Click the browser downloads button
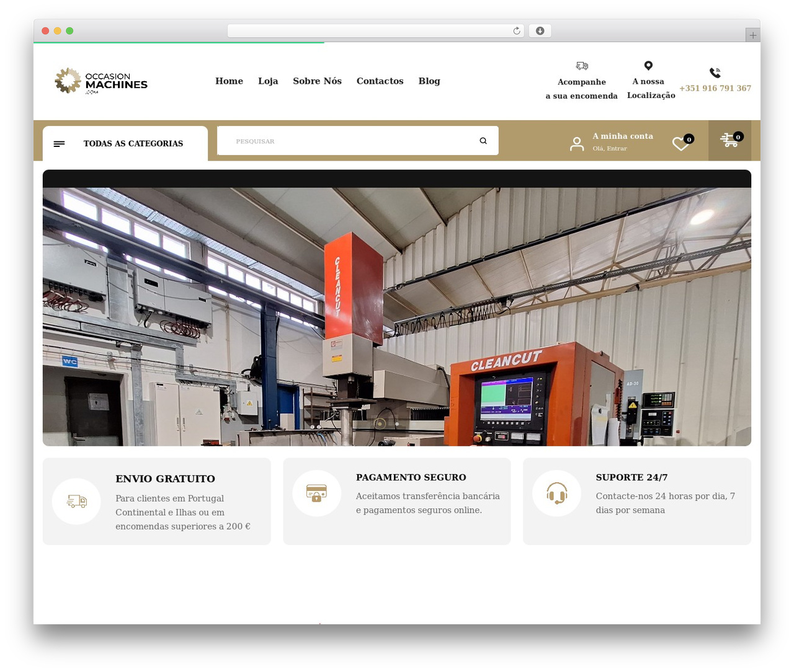794x672 pixels. coord(540,31)
